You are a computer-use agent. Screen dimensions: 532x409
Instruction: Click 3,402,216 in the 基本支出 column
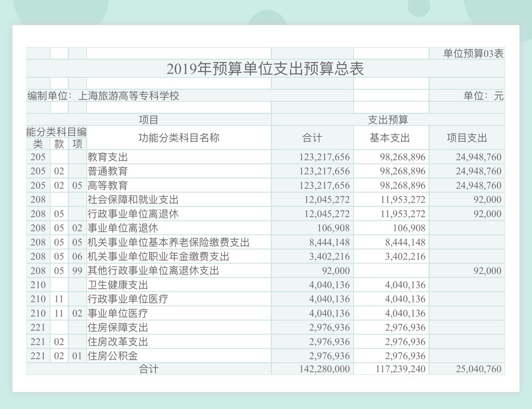coord(405,257)
